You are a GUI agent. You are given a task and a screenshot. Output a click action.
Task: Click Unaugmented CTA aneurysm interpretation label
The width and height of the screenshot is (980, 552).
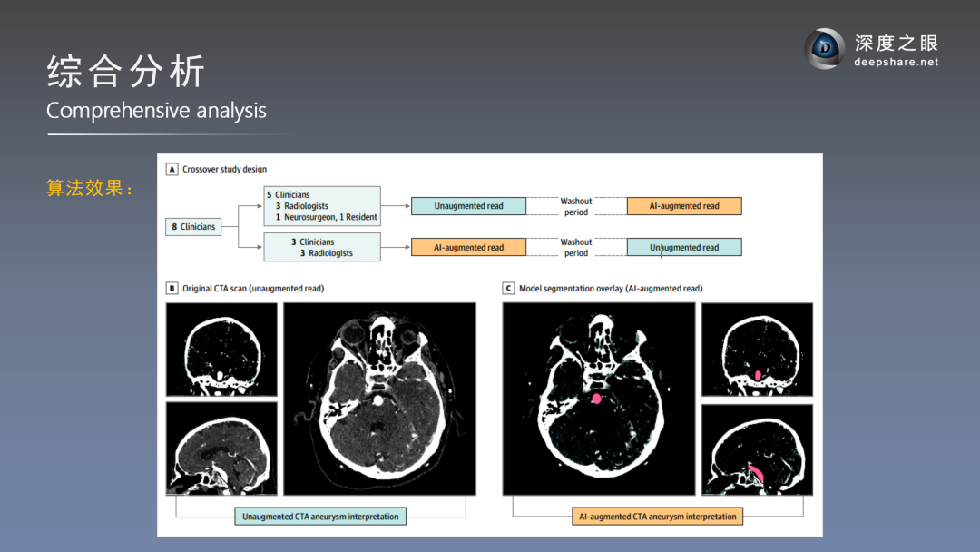point(320,517)
